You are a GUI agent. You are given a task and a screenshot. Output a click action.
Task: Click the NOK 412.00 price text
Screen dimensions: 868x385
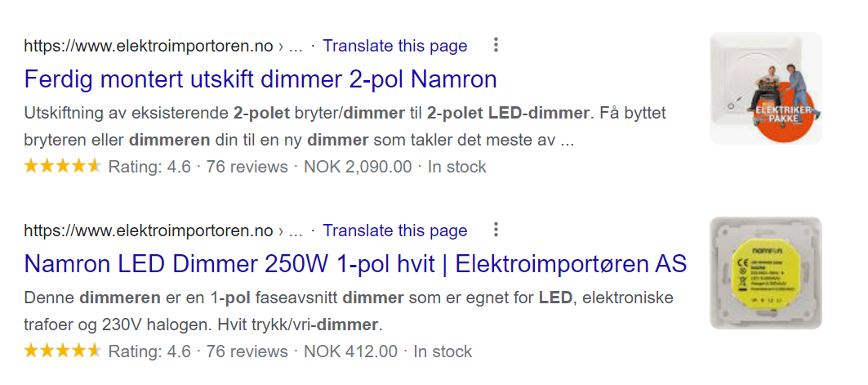point(350,351)
